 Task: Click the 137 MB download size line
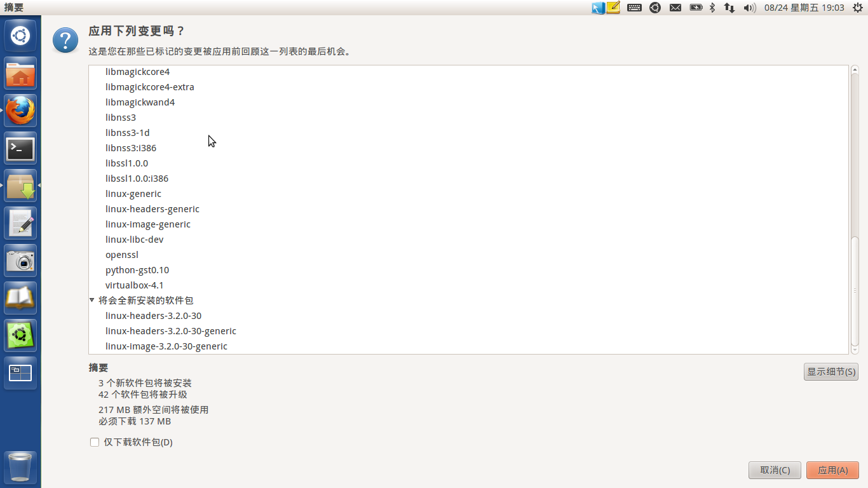point(135,421)
